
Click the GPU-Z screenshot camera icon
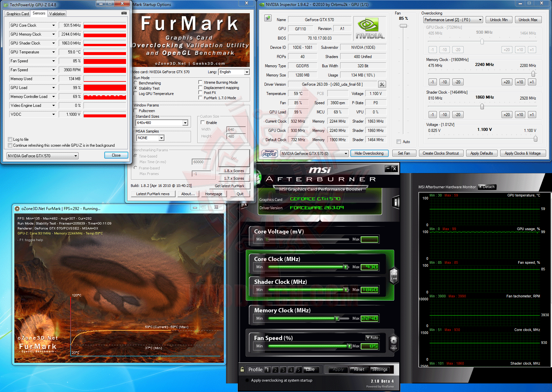click(124, 13)
